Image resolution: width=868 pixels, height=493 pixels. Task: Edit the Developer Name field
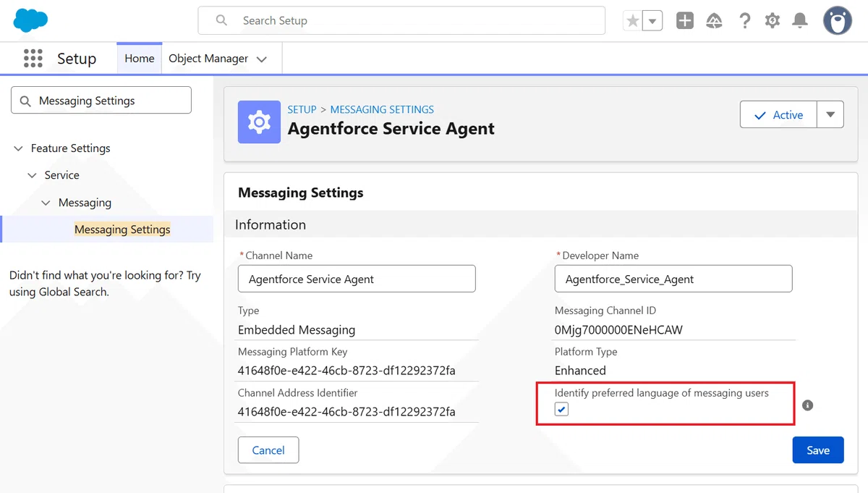673,279
